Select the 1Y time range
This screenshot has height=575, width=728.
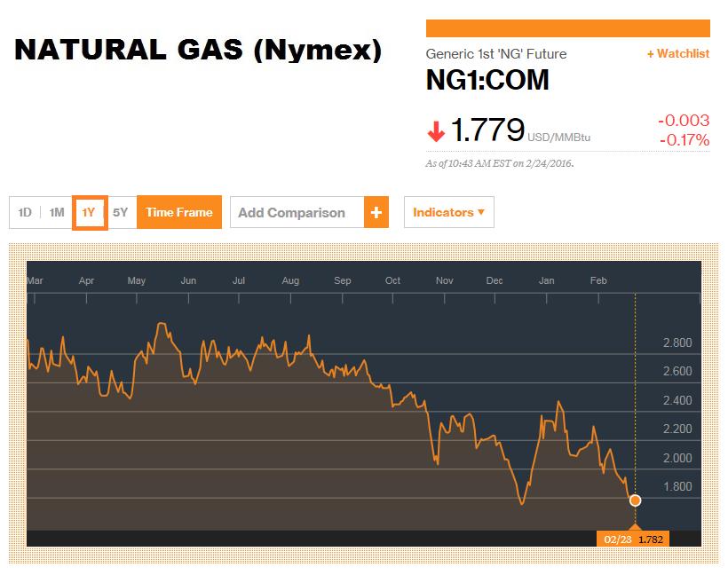click(90, 213)
